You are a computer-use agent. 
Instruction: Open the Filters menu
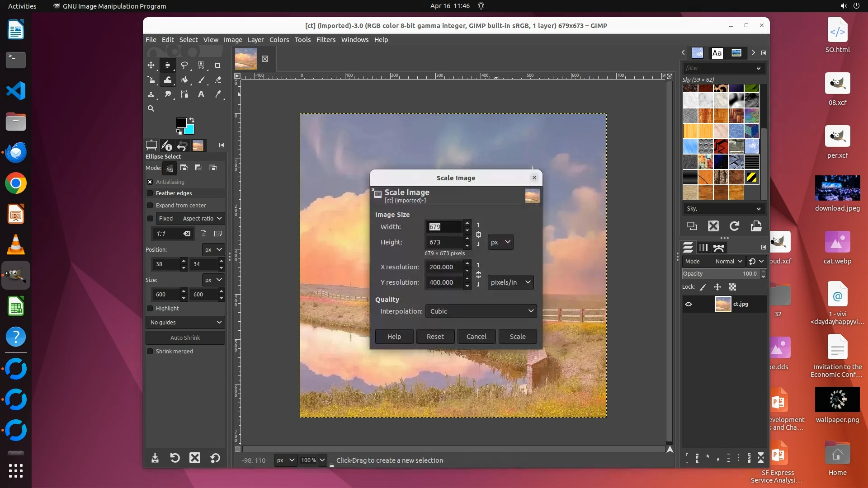tap(325, 40)
